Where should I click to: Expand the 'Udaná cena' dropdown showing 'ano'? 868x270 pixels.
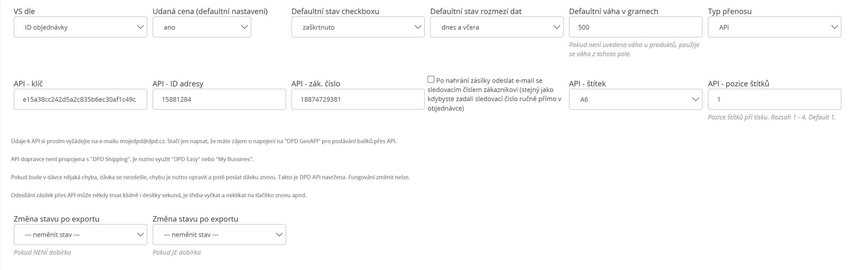[x=201, y=27]
